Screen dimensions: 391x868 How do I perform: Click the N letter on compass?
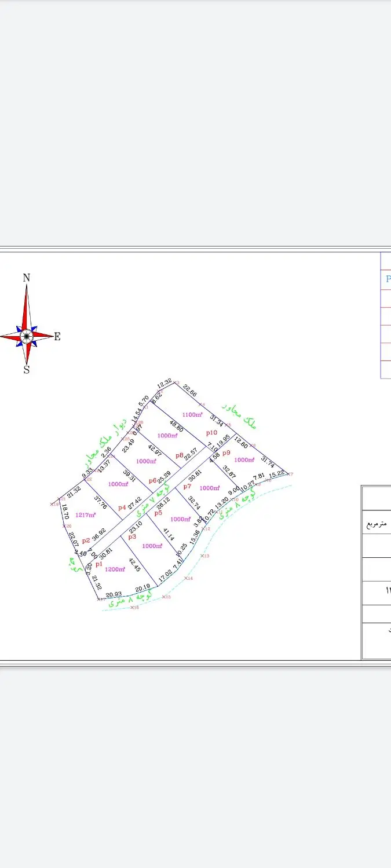(26, 278)
